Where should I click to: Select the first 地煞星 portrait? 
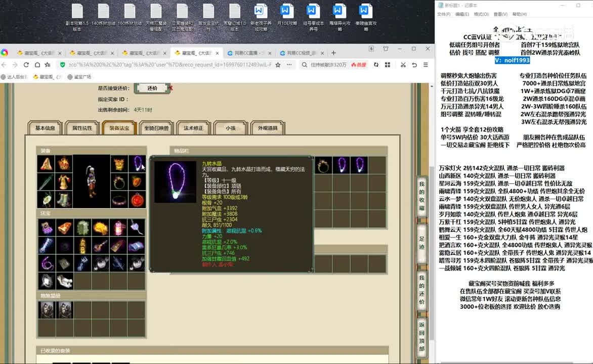[x=47, y=309]
